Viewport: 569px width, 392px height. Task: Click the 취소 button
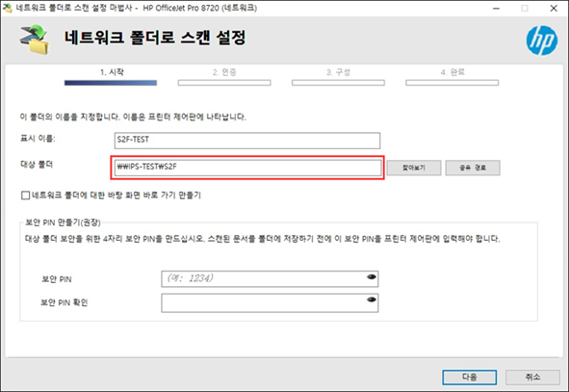pos(532,378)
